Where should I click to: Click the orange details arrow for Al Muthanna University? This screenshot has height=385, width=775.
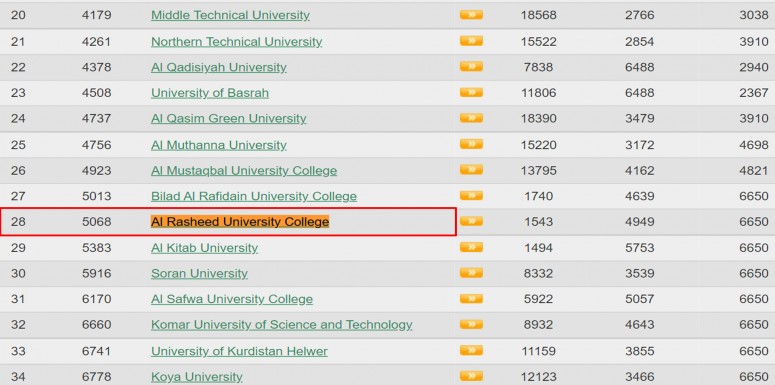[471, 144]
